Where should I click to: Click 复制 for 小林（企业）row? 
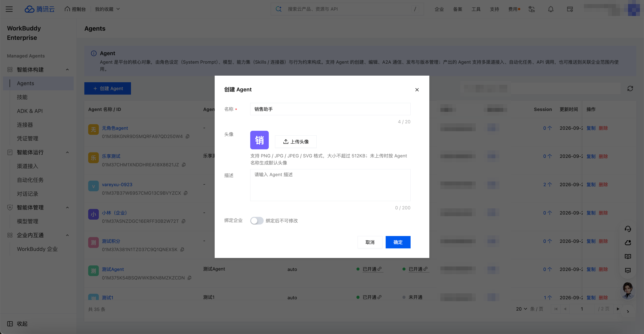click(x=591, y=213)
